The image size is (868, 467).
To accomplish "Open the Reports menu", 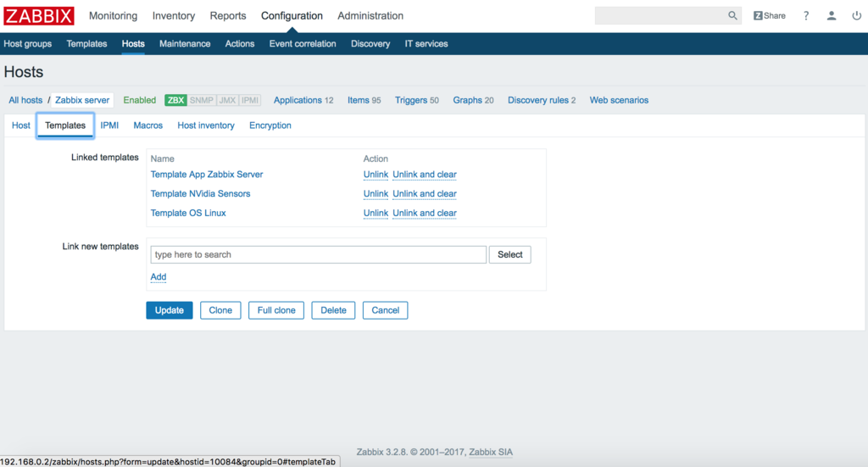I will [228, 15].
